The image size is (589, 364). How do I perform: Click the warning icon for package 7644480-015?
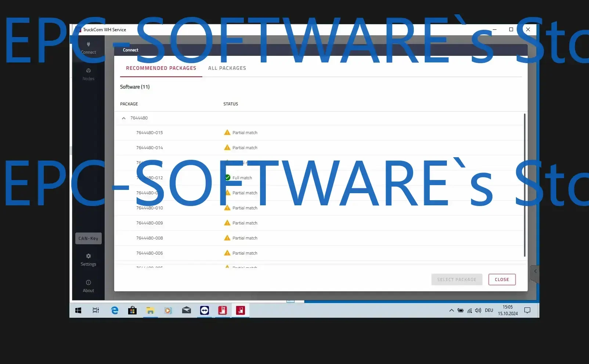(227, 133)
